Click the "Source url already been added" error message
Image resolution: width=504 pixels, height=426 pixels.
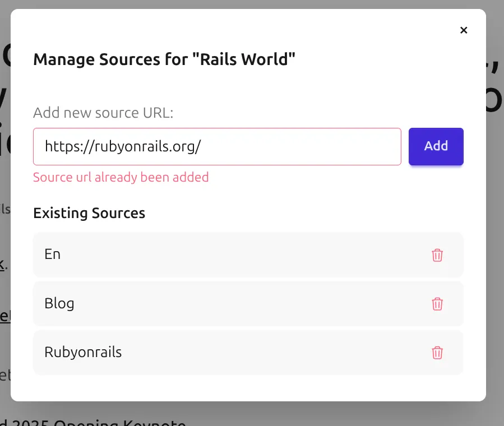[x=121, y=177]
